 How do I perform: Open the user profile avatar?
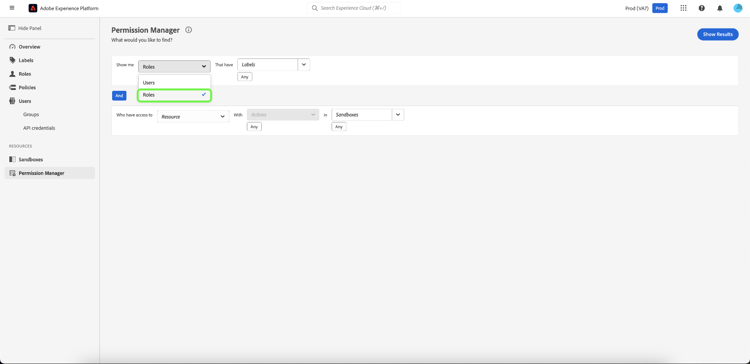[738, 8]
